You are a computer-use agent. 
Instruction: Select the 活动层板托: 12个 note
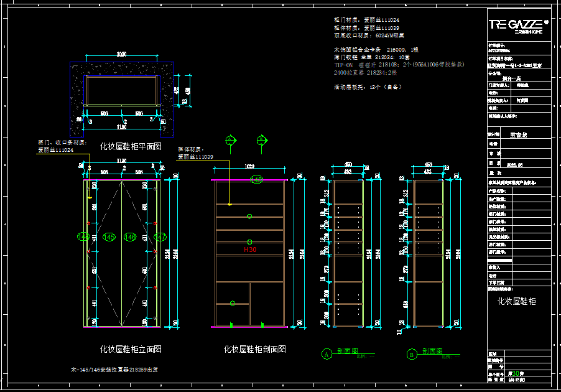point(368,87)
